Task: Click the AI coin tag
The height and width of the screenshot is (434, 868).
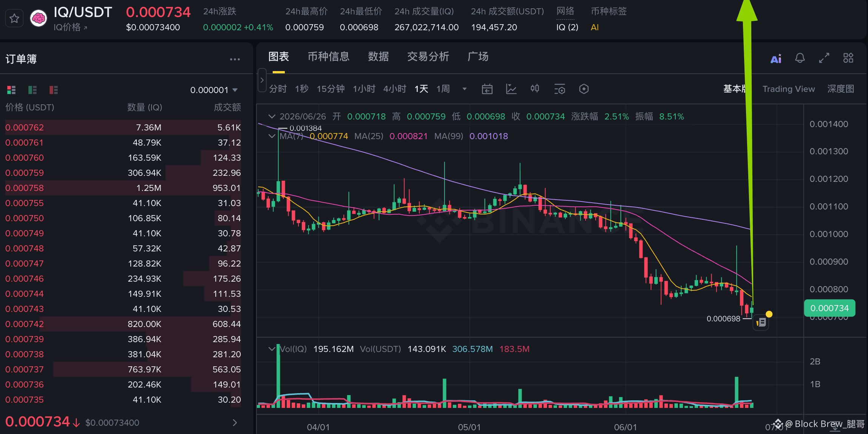Action: click(595, 27)
